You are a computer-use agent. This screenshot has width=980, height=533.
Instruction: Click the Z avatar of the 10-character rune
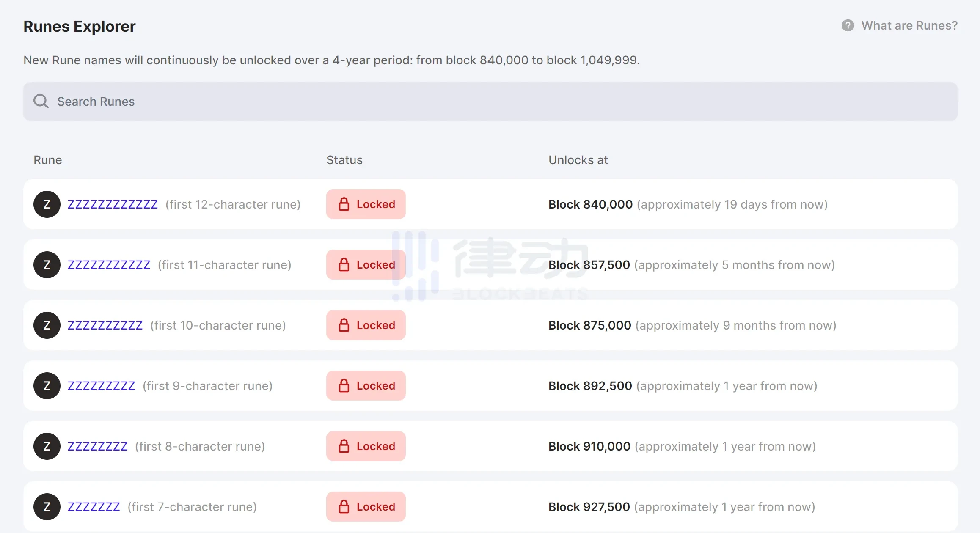click(47, 325)
